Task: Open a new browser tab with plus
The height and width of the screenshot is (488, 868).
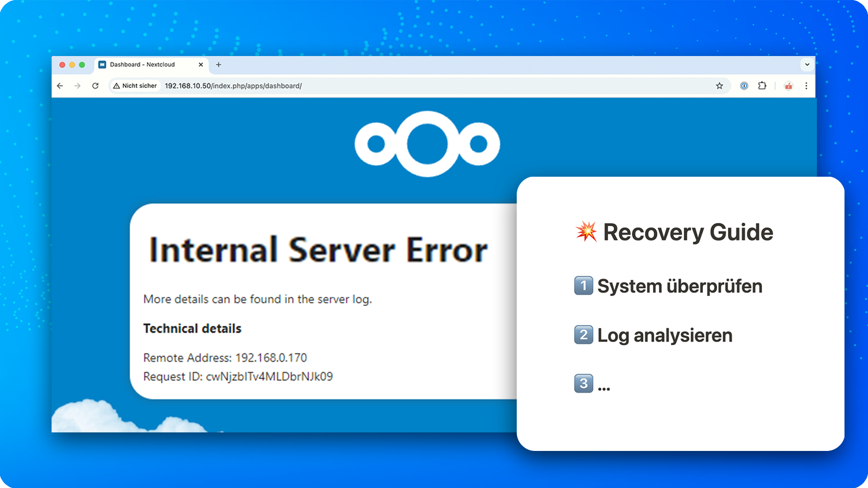Action: (x=218, y=65)
